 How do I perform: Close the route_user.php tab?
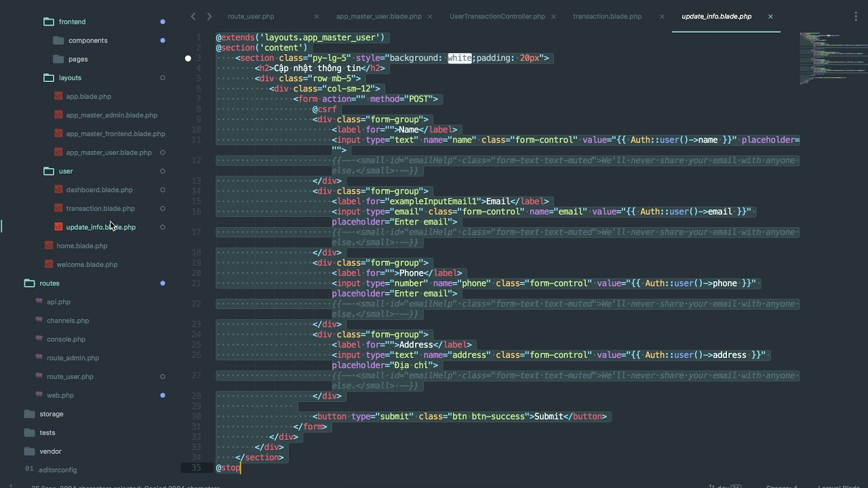click(x=317, y=16)
